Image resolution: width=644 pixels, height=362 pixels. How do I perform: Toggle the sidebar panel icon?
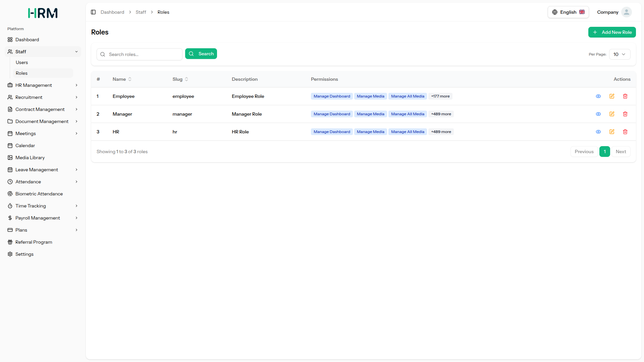pyautogui.click(x=93, y=12)
